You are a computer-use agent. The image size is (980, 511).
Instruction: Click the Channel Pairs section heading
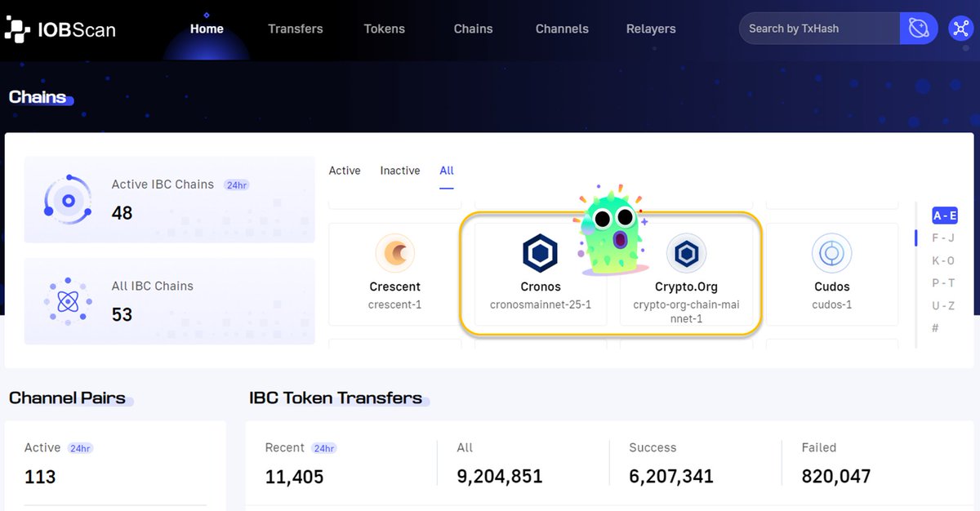point(67,398)
